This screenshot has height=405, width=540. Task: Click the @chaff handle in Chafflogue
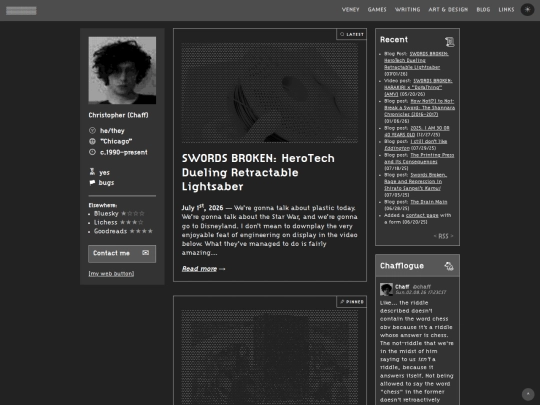pyautogui.click(x=422, y=287)
